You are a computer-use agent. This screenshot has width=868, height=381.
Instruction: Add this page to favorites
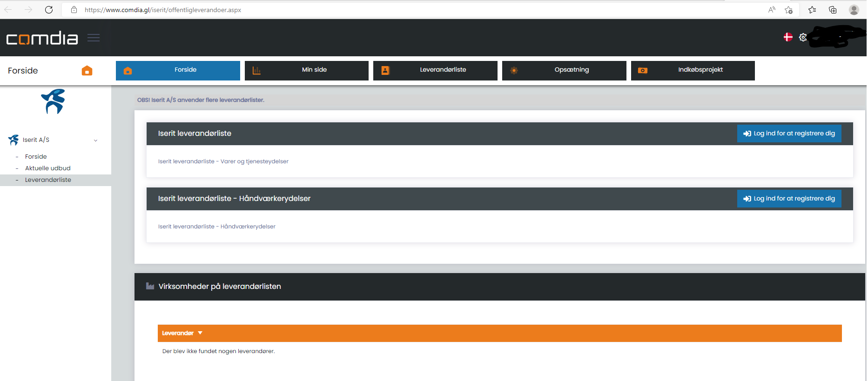point(789,10)
